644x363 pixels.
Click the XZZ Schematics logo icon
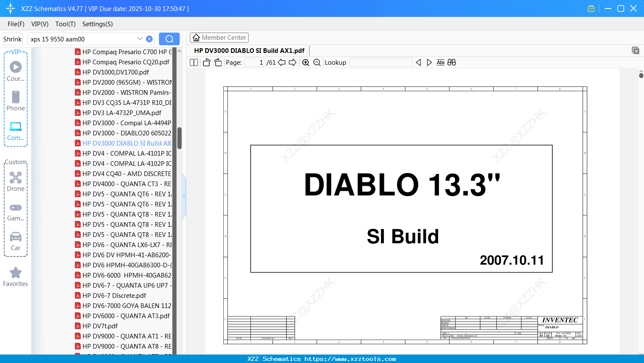point(10,8)
